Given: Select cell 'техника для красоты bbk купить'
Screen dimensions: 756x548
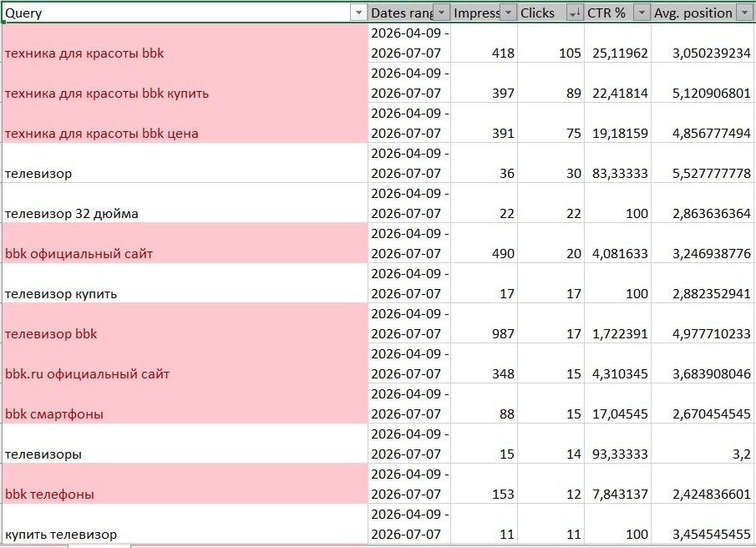Looking at the screenshot, I should pos(185,83).
